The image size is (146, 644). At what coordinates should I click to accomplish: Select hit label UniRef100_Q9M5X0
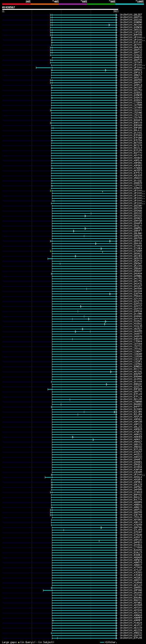tap(131, 70)
